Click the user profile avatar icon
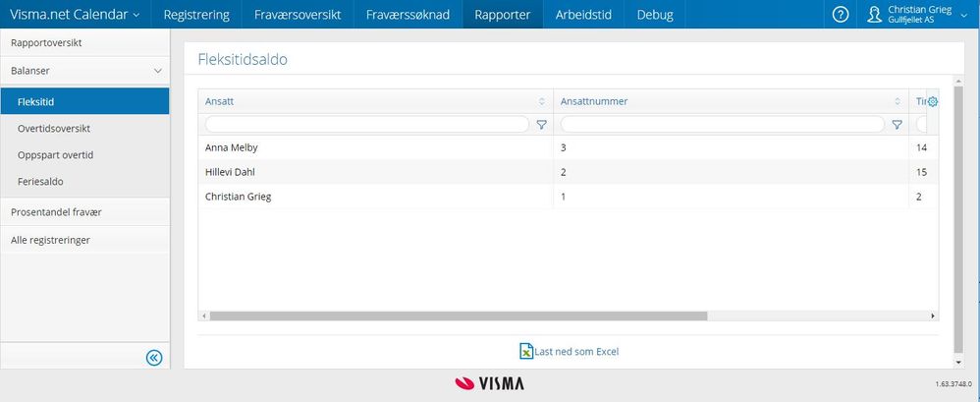 (874, 15)
